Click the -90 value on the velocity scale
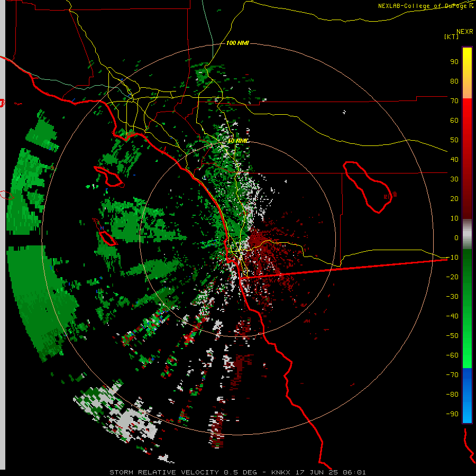This screenshot has height=476, width=476. click(x=452, y=414)
